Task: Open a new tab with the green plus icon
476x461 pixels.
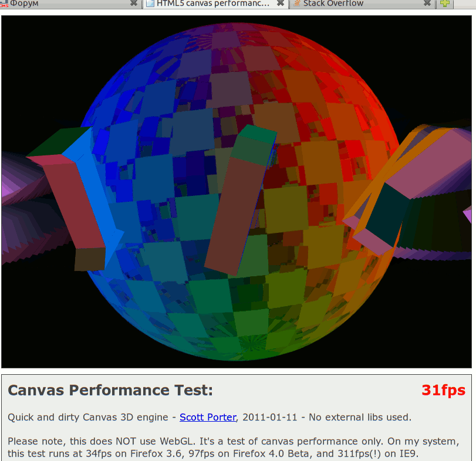Action: click(445, 4)
